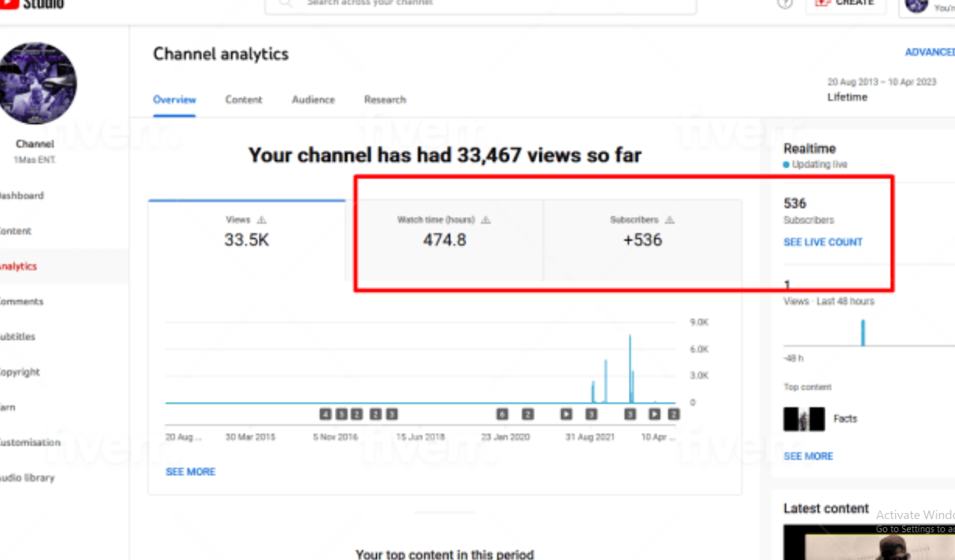Open the Research tab
Viewport: 955px width, 560px height.
385,100
